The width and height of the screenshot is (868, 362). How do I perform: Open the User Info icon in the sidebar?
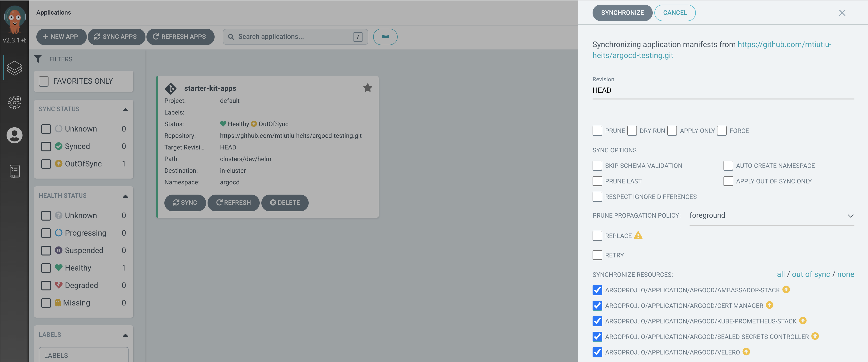[x=15, y=135]
